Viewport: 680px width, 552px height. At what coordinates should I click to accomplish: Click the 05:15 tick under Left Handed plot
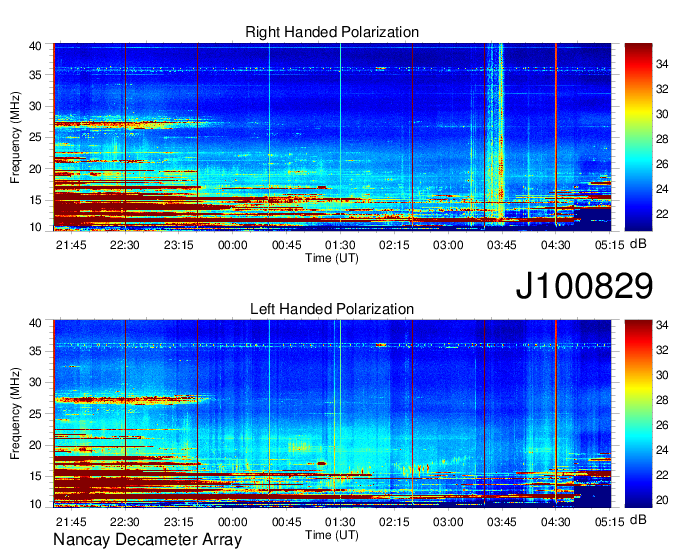[609, 522]
